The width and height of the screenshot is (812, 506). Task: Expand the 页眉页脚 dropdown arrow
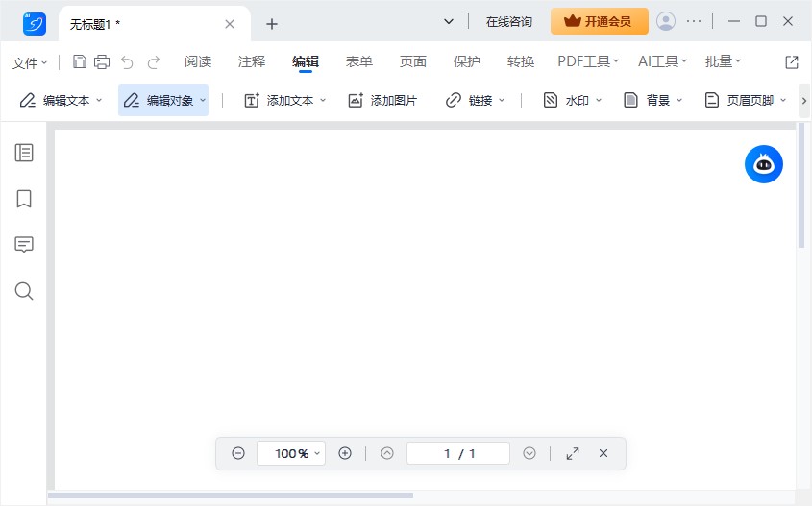coord(783,101)
